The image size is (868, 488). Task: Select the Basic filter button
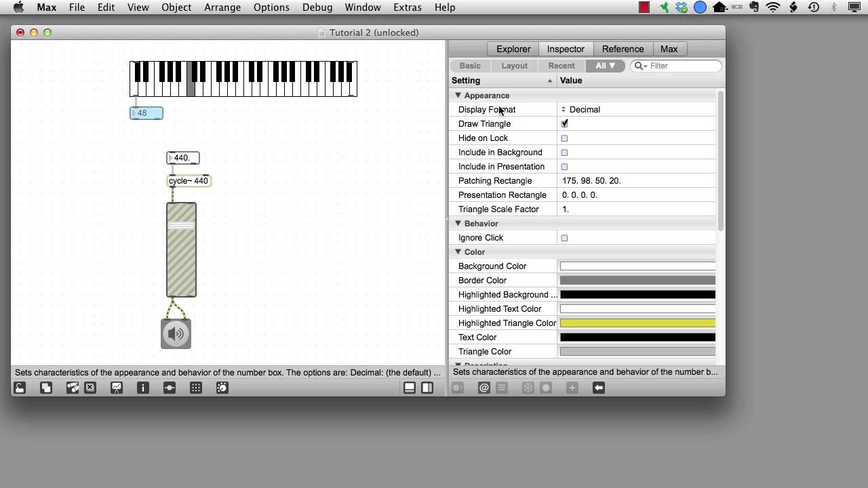(470, 66)
